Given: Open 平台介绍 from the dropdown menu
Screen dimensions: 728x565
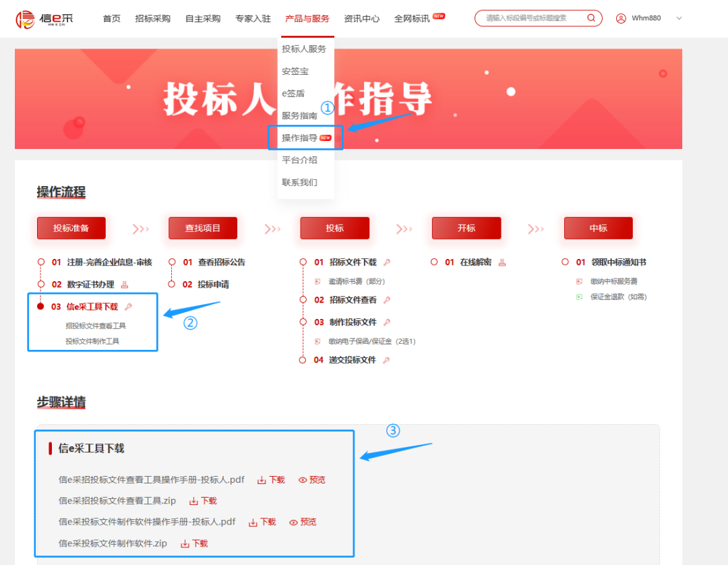Looking at the screenshot, I should 299,160.
